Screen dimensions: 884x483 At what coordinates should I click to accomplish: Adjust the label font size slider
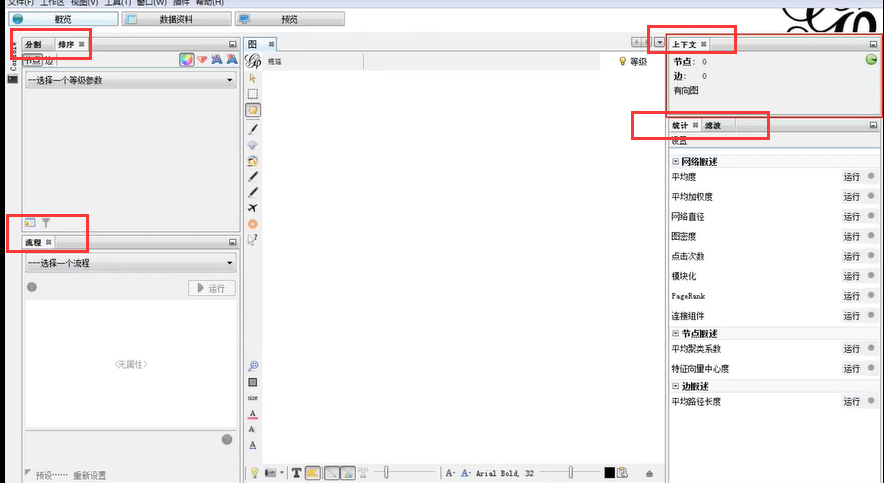coord(571,472)
